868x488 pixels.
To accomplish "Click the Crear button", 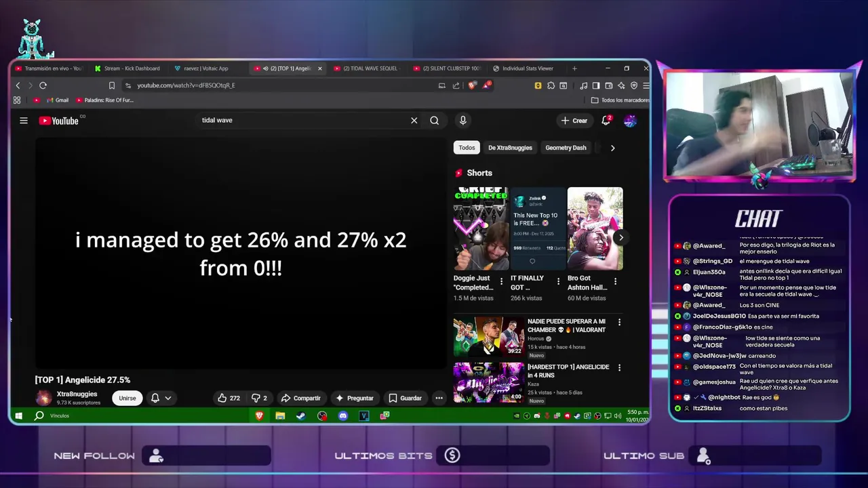I will click(x=574, y=121).
